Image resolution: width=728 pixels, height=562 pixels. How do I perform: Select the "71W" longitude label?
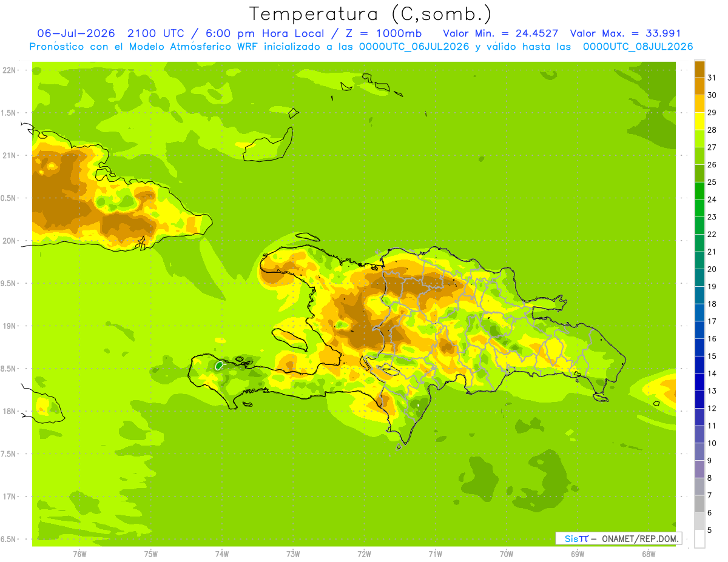(435, 554)
